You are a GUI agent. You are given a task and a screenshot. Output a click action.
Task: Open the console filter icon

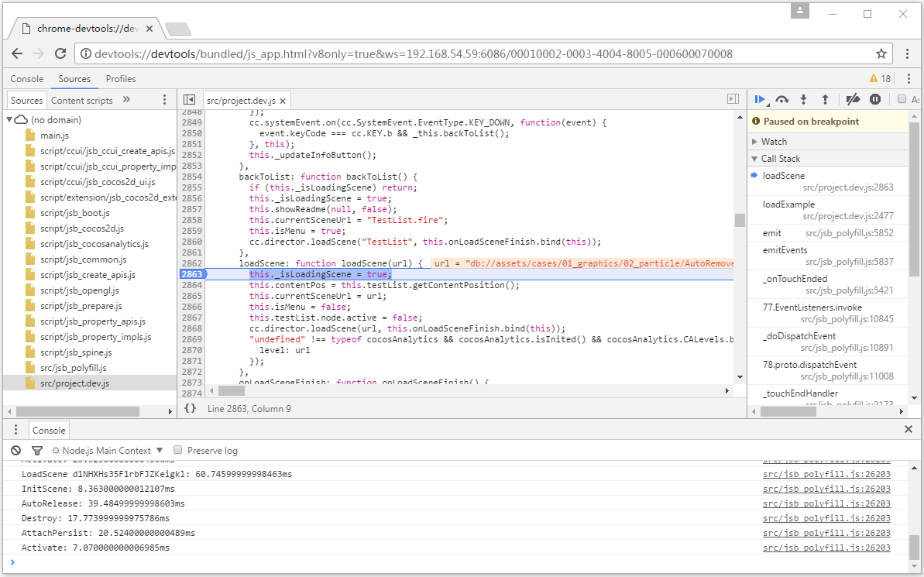(x=36, y=450)
